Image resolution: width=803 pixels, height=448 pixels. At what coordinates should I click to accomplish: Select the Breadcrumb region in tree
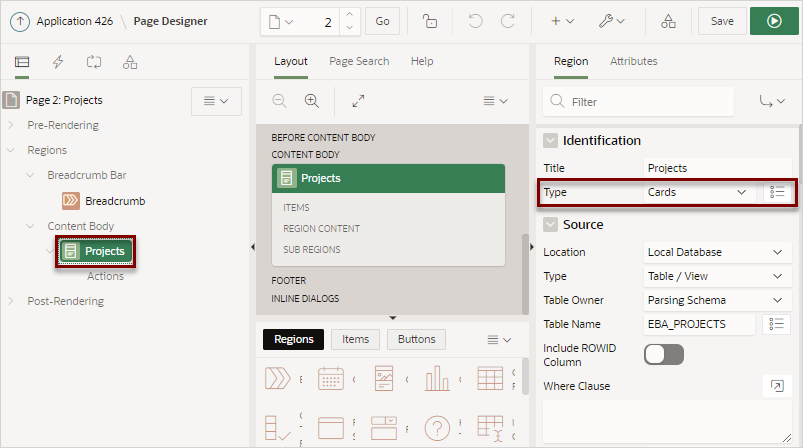point(115,201)
